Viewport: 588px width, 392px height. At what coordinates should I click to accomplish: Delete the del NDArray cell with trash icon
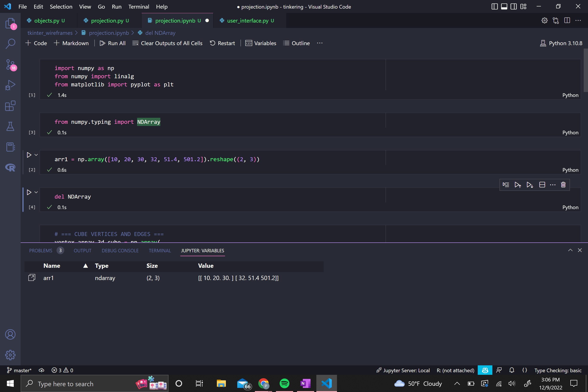[563, 185]
